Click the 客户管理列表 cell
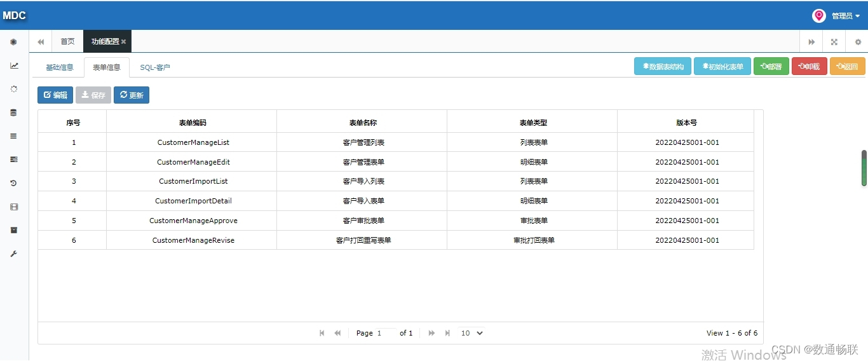The image size is (868, 361). [363, 142]
